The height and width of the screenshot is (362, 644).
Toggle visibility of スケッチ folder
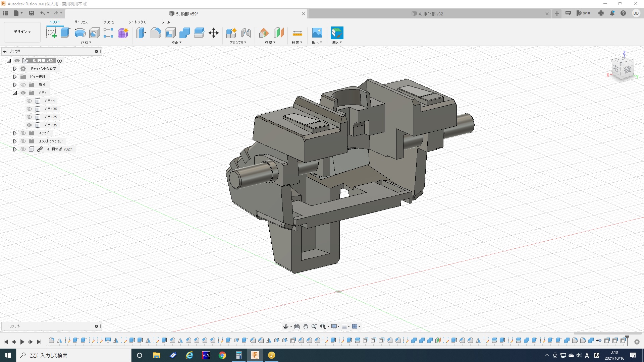tap(23, 133)
